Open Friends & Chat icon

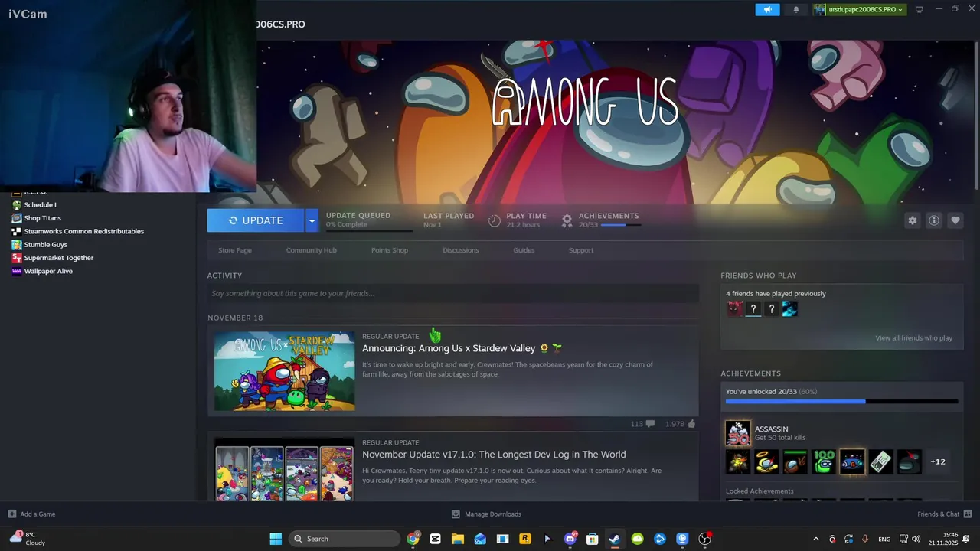968,514
